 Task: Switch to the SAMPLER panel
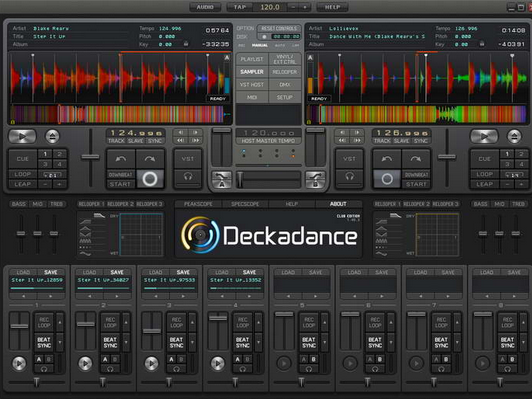tap(252, 72)
